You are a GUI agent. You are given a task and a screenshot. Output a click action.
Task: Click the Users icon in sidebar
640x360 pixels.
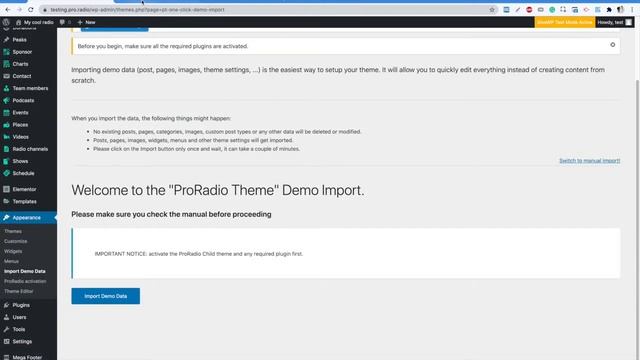pyautogui.click(x=7, y=317)
